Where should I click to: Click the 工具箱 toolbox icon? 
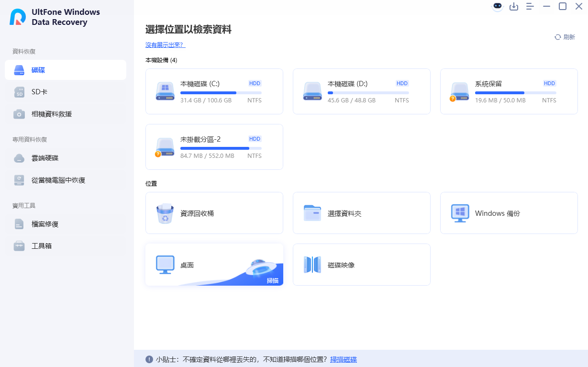pyautogui.click(x=19, y=246)
